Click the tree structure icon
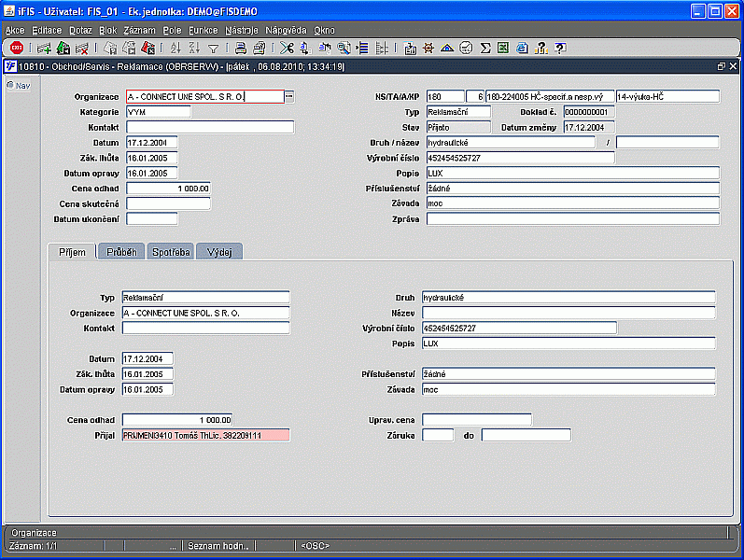The height and width of the screenshot is (560, 744). point(382,48)
